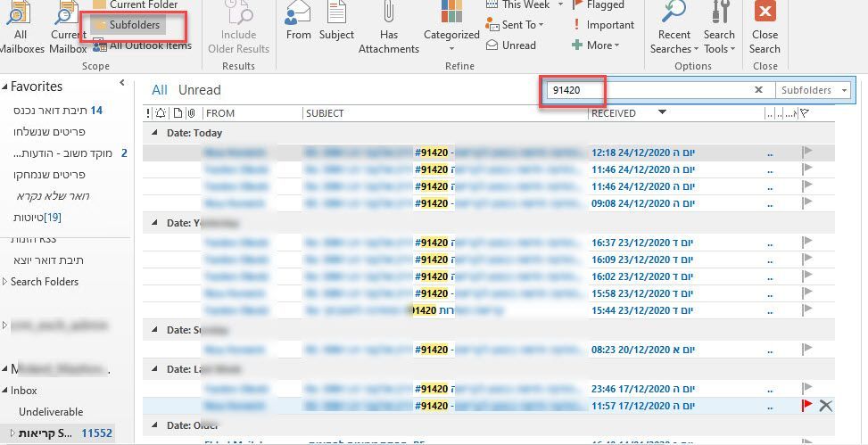Clear the search box with X

coord(759,90)
